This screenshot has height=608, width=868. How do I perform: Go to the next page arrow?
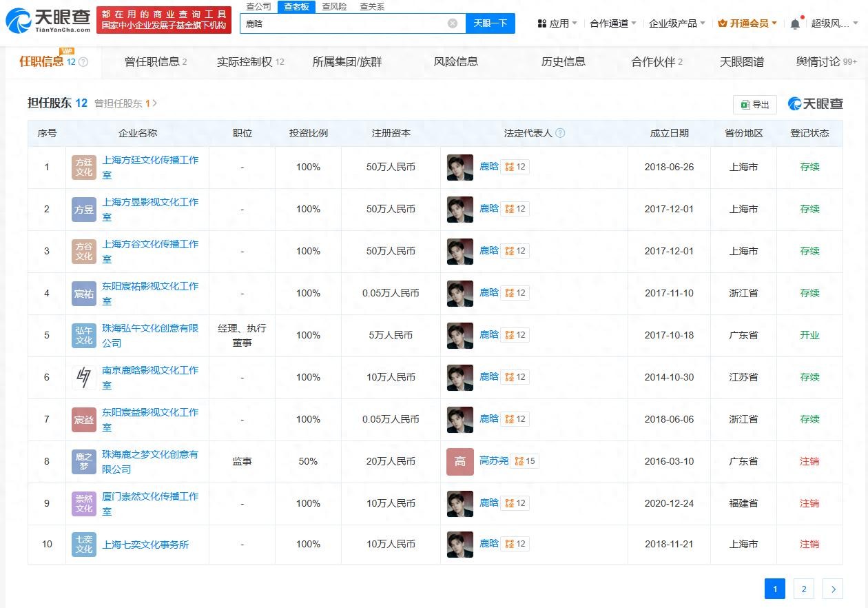point(833,589)
